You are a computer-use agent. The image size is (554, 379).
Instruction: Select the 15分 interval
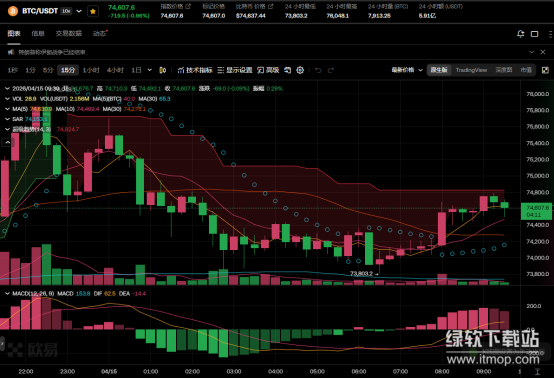(x=68, y=70)
